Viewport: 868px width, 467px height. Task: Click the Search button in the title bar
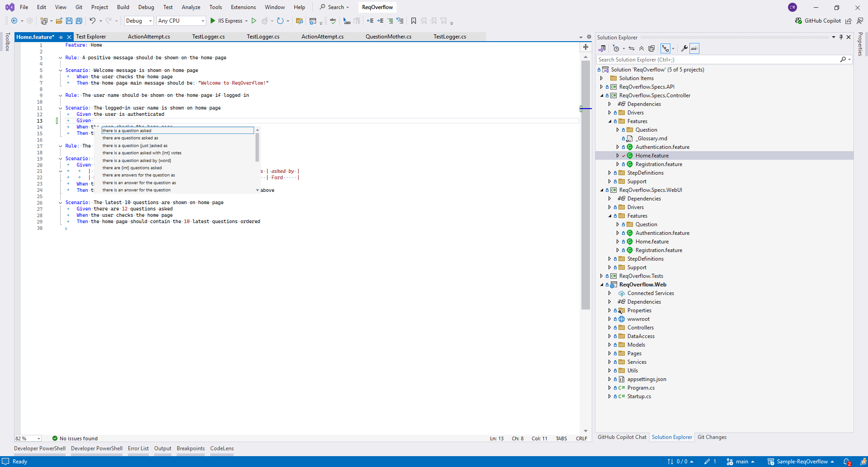(x=335, y=7)
